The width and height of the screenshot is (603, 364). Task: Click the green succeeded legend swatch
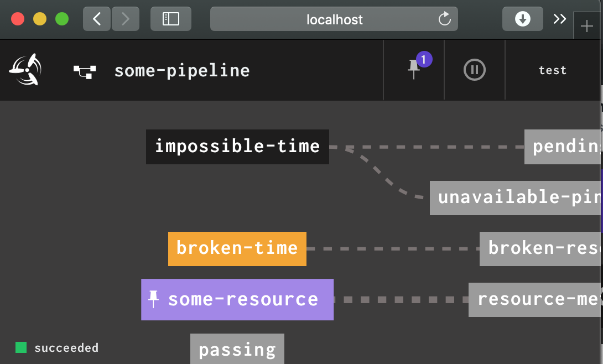click(21, 347)
